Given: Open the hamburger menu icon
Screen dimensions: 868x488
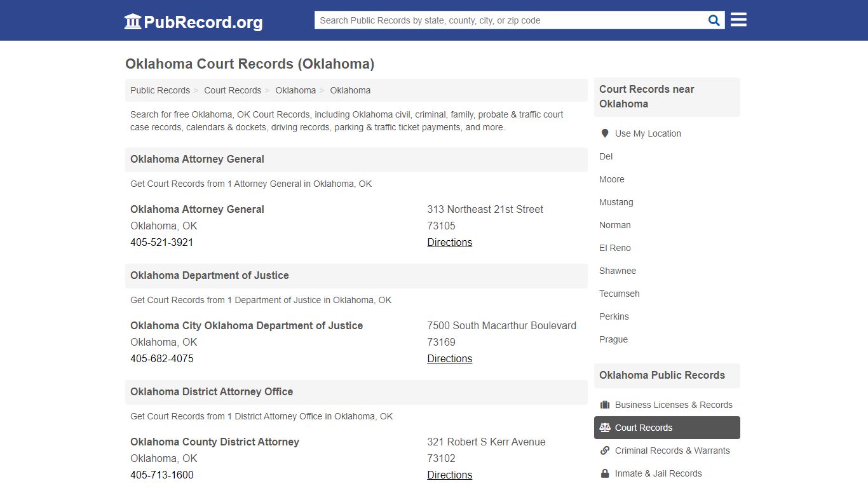Looking at the screenshot, I should [x=738, y=20].
